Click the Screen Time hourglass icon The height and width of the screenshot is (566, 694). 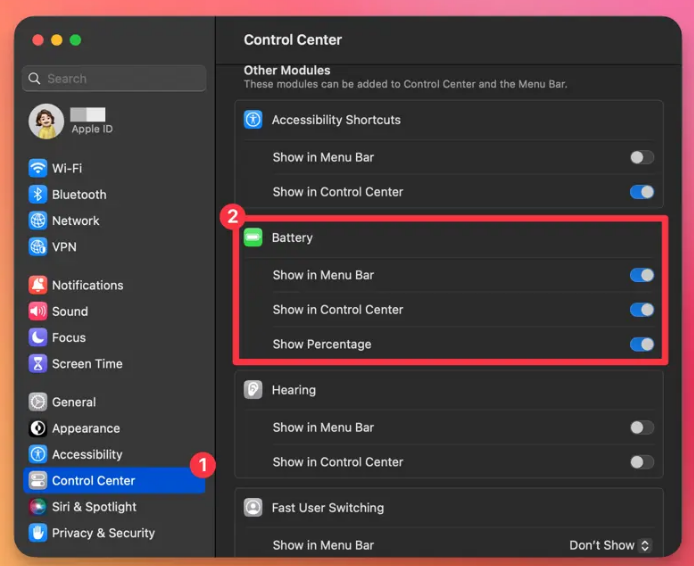(x=38, y=363)
